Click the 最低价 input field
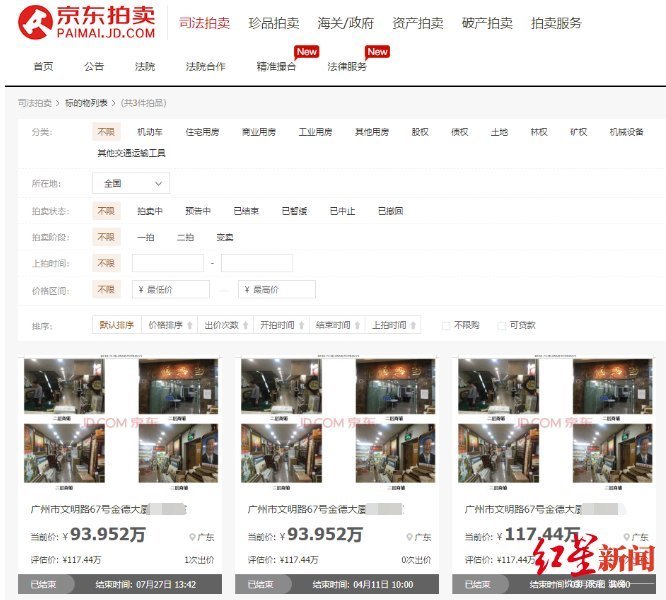The height and width of the screenshot is (600, 666). tap(171, 290)
